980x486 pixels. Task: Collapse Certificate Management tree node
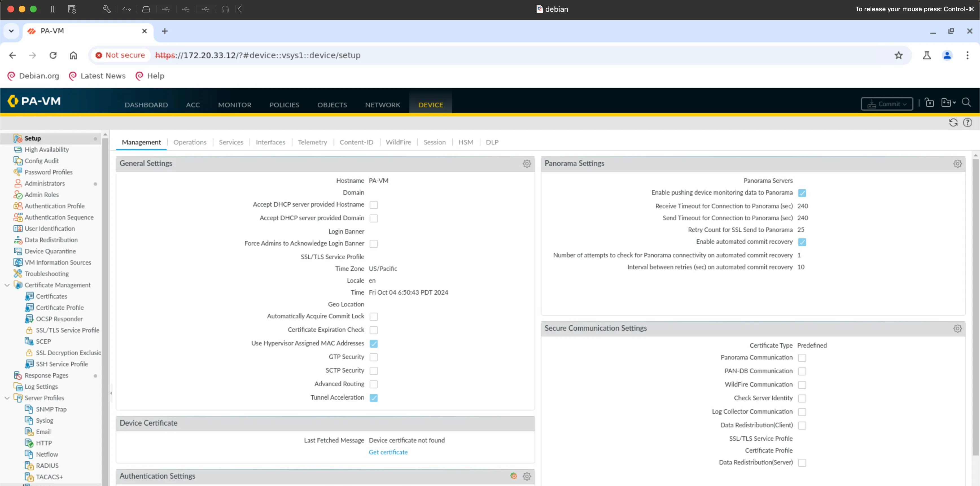[7, 285]
